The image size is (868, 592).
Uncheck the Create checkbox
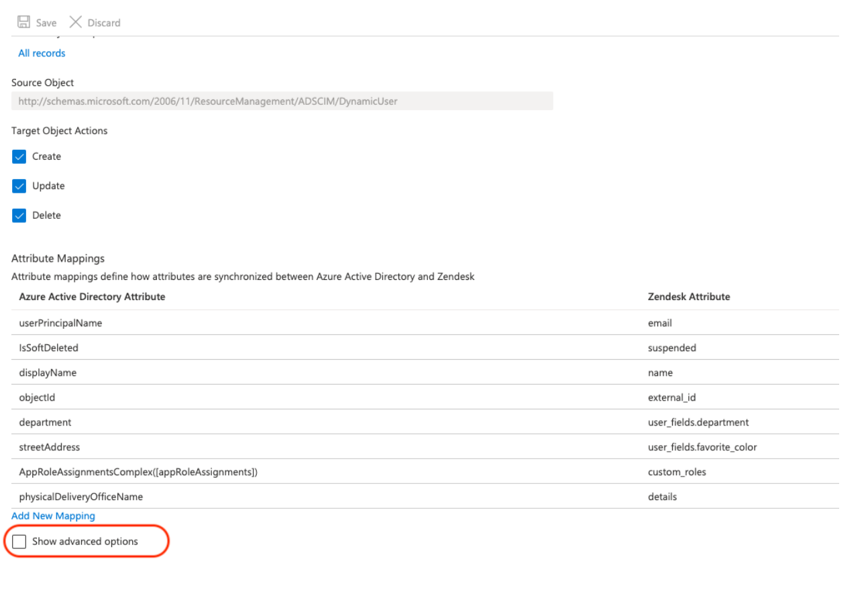click(x=19, y=156)
